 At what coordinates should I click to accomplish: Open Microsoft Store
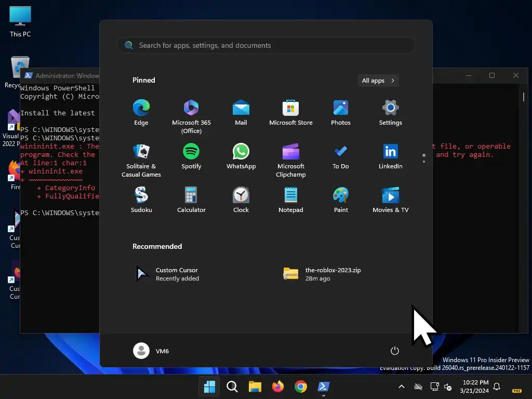(291, 113)
